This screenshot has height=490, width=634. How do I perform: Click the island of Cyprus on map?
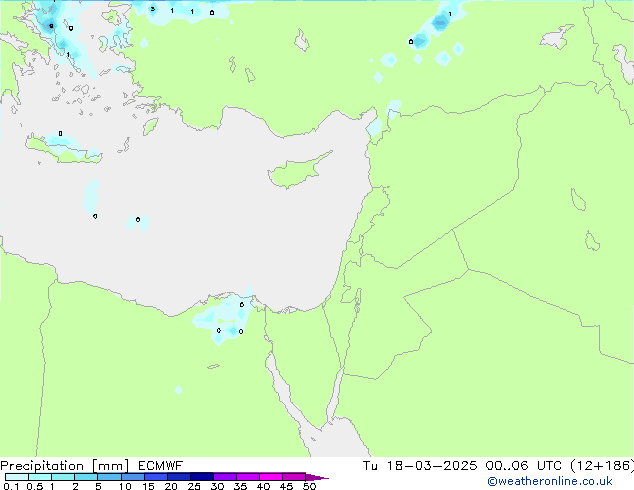[298, 171]
